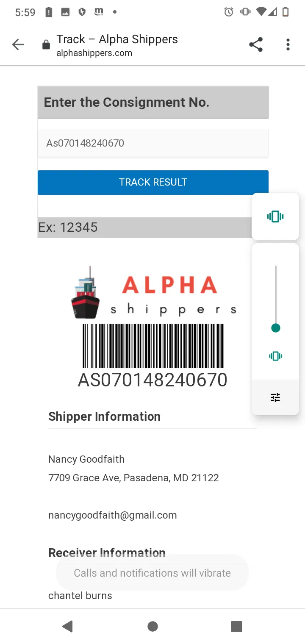Tap the barcode image
The image size is (305, 644).
pos(153,346)
